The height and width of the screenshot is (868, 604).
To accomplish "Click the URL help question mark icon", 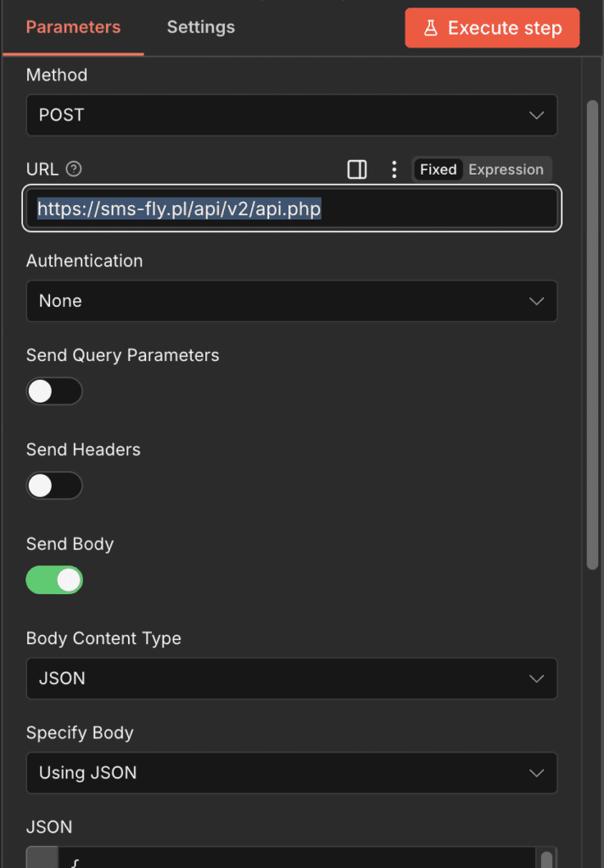I will point(74,170).
